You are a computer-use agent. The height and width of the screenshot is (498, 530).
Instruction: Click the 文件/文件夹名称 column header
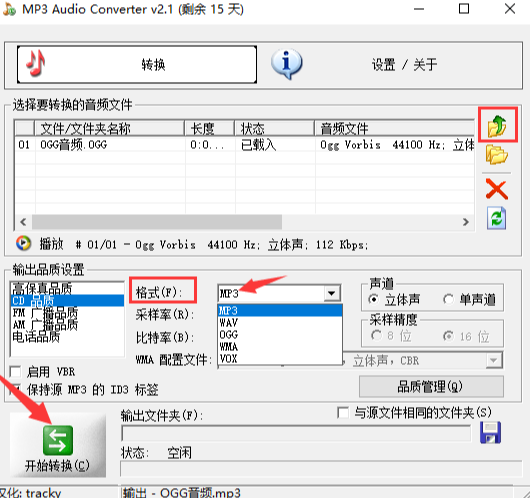coord(110,128)
